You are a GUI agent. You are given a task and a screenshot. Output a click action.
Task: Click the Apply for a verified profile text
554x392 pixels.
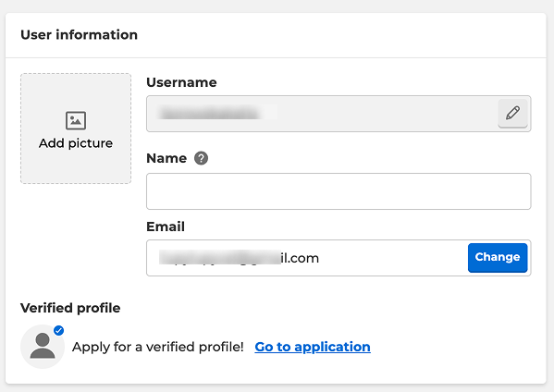(158, 347)
